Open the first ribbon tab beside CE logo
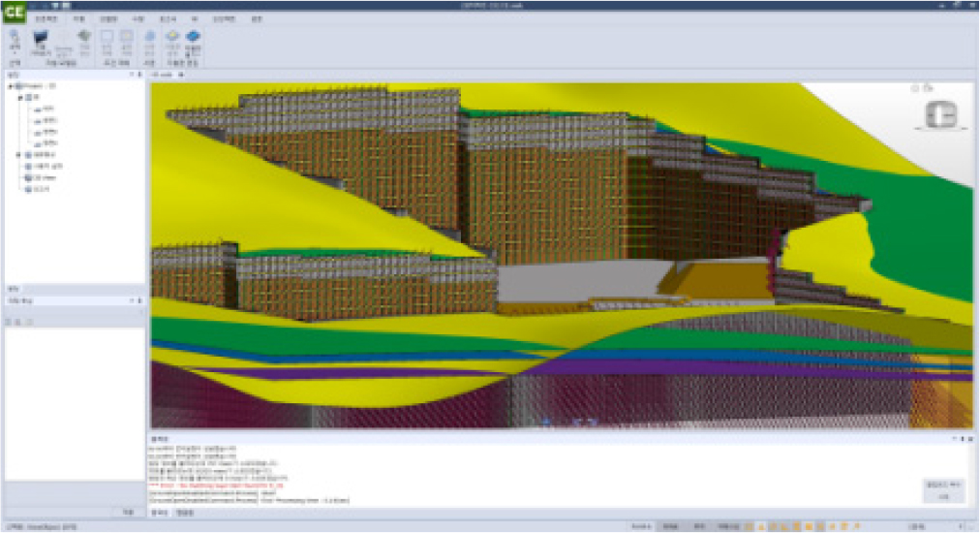980x533 pixels. (46, 18)
